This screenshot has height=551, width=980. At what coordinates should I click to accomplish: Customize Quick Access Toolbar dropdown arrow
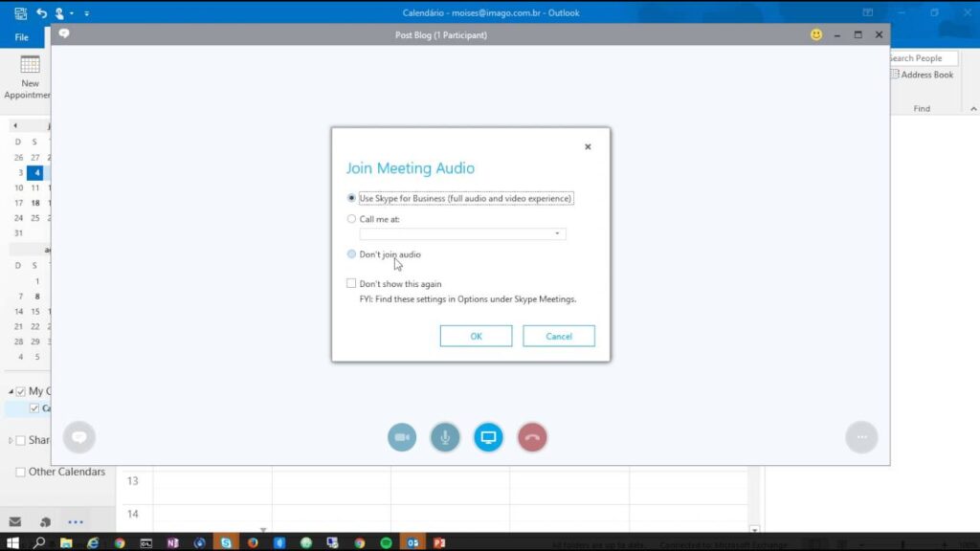click(x=86, y=13)
